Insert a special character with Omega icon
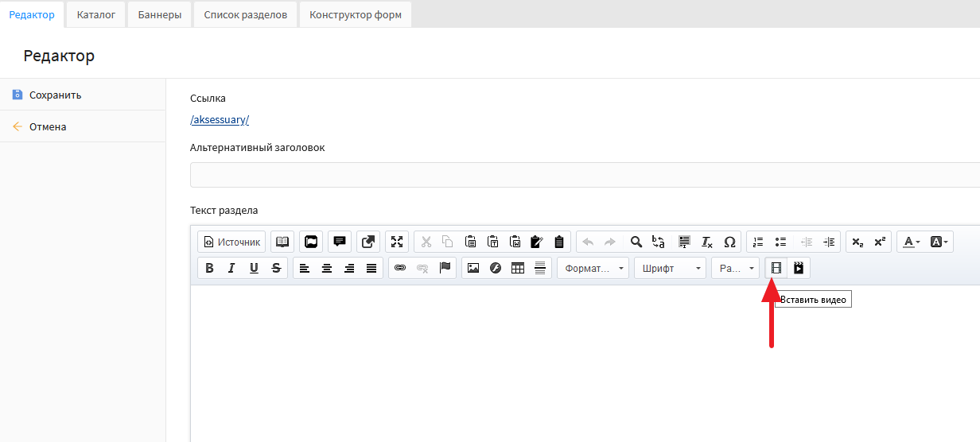 [x=729, y=242]
